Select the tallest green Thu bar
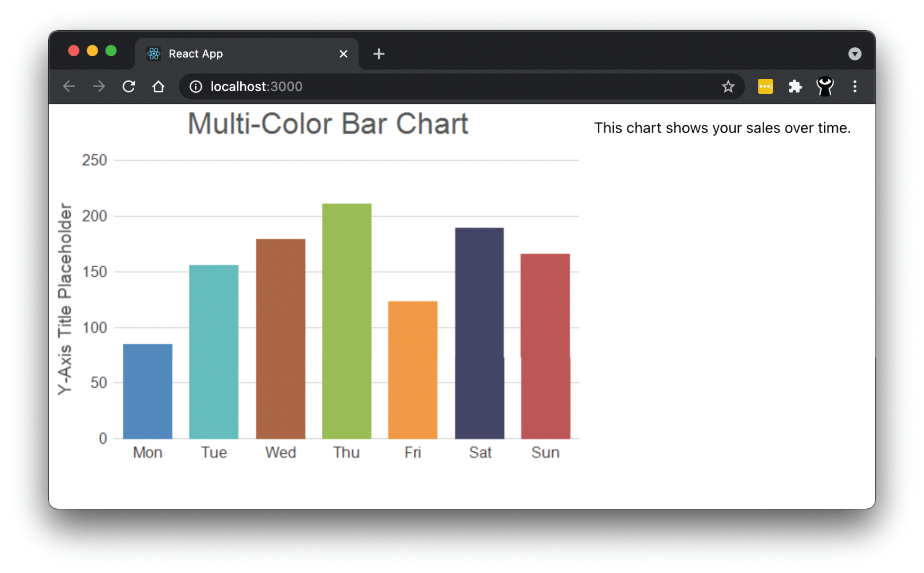 click(346, 318)
